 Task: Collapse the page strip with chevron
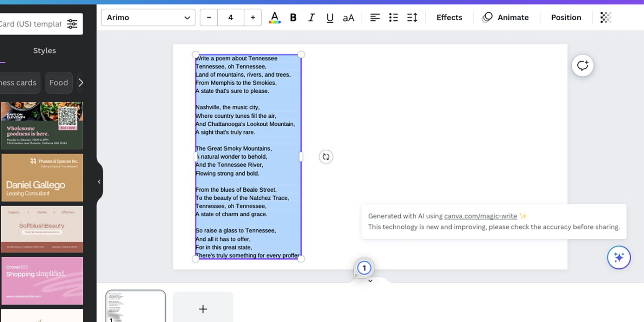pos(370,281)
